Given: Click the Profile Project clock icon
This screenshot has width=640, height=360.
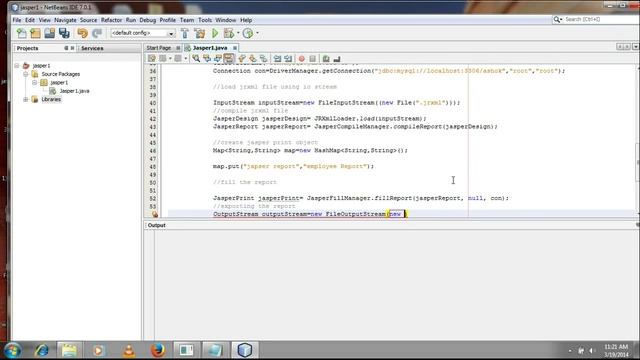Looking at the screenshot, I should tap(248, 33).
